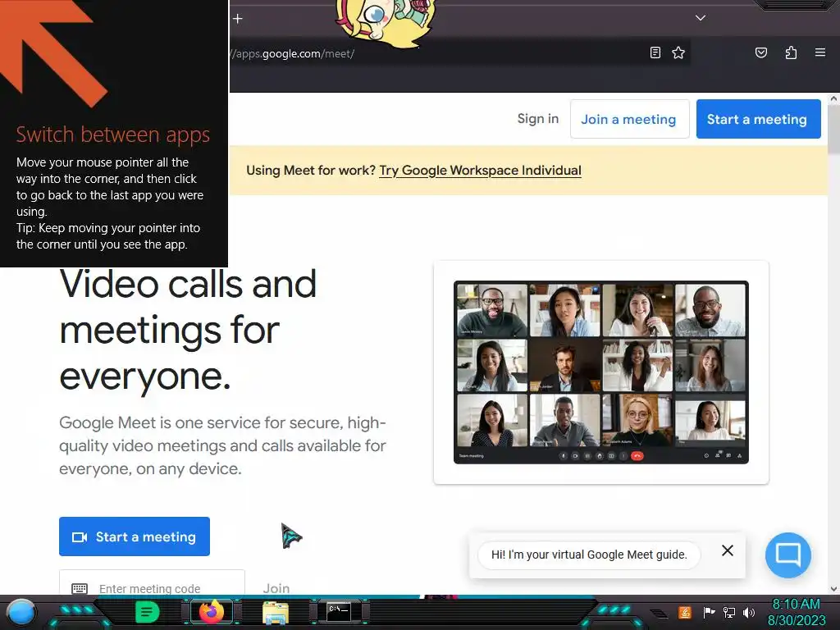The width and height of the screenshot is (840, 630).
Task: Click the red end call button in preview image
Action: (637, 456)
